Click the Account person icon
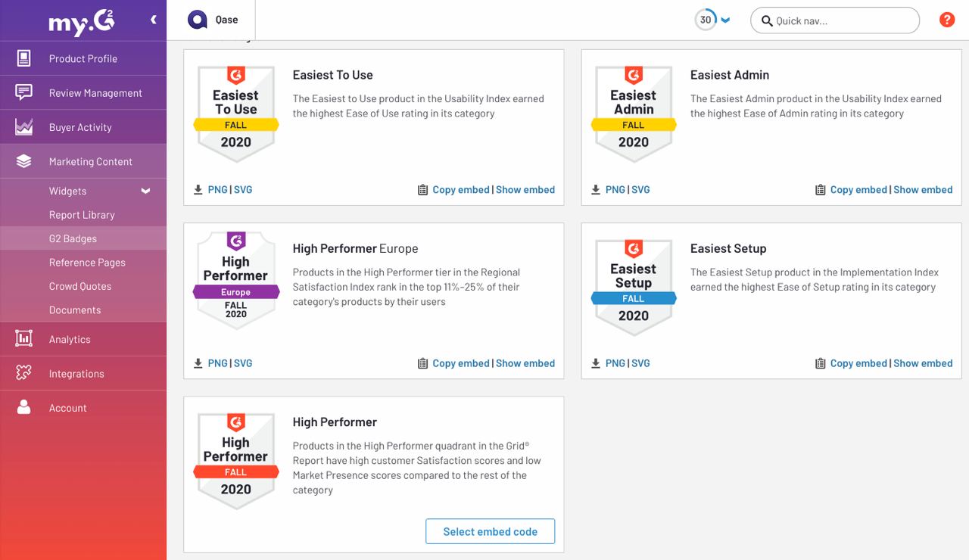This screenshot has width=969, height=560. point(24,407)
